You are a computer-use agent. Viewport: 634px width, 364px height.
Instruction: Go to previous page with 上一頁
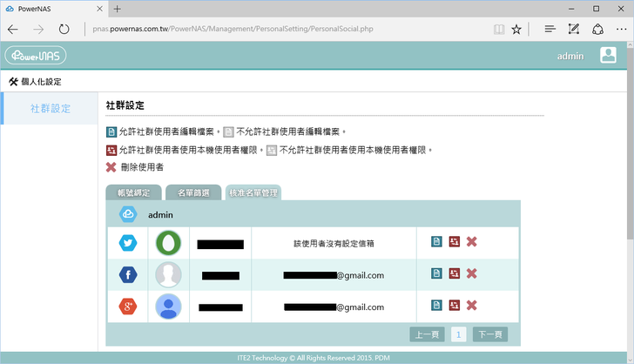tap(427, 334)
